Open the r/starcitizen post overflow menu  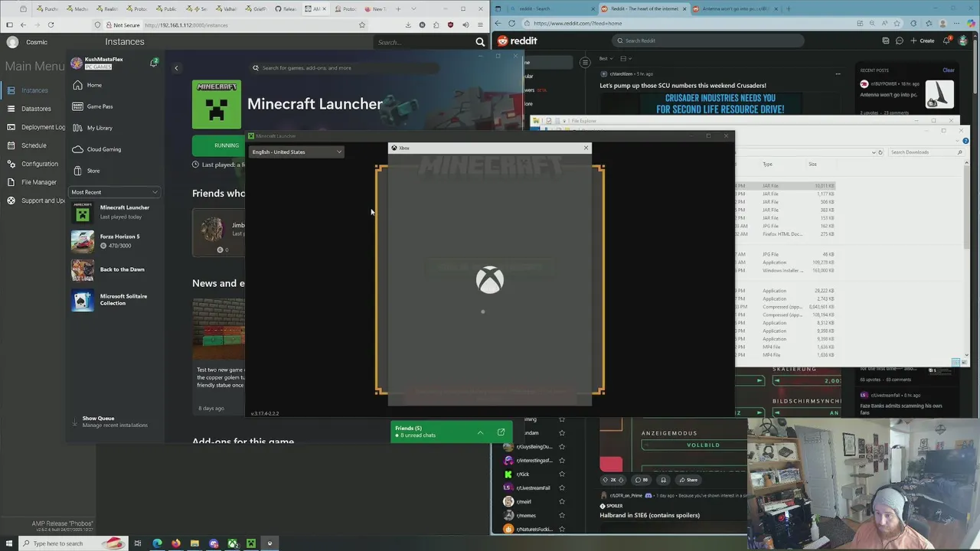838,74
